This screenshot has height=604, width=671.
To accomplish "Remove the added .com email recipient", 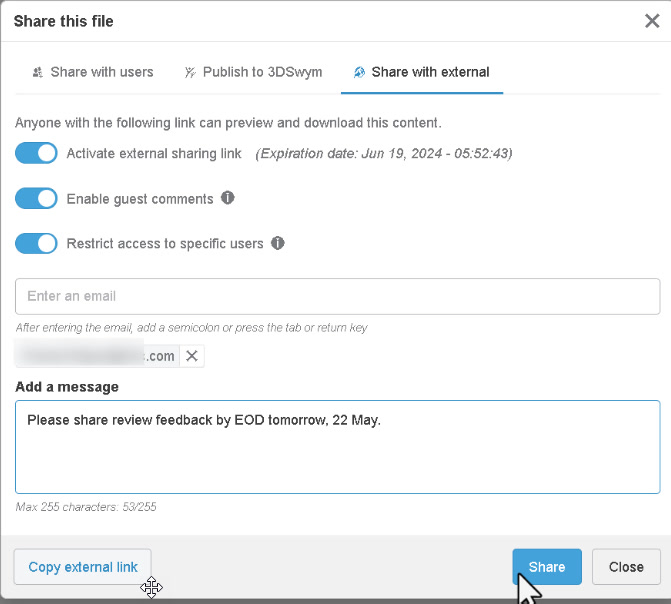I will (x=193, y=356).
